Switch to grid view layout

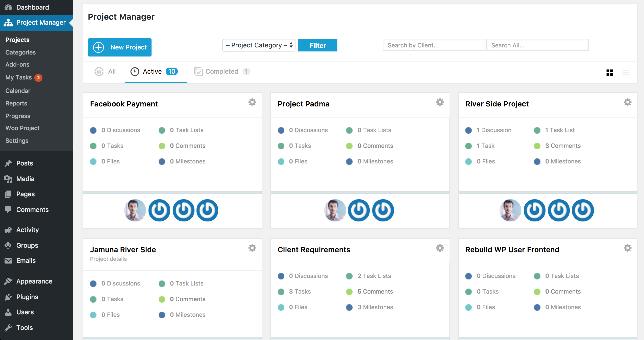(x=609, y=72)
